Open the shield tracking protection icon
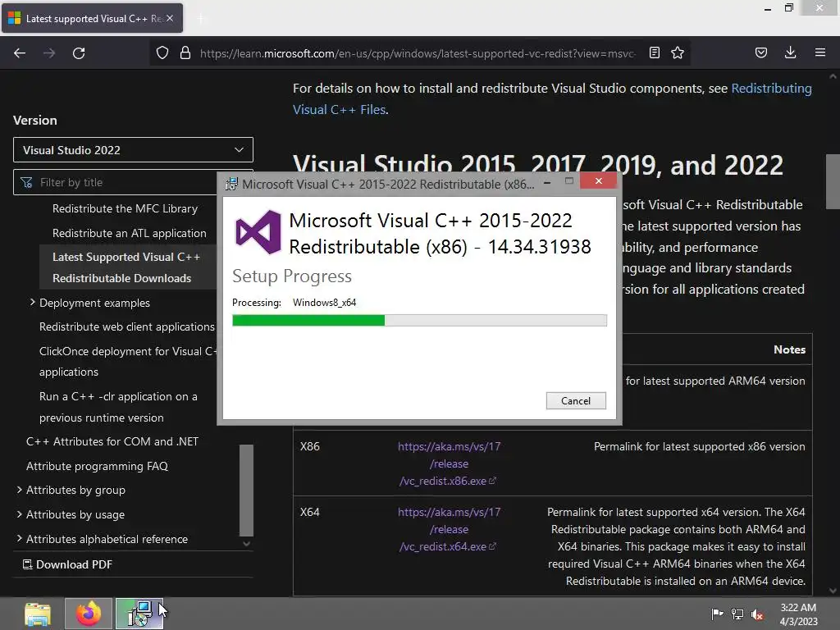 (x=162, y=53)
